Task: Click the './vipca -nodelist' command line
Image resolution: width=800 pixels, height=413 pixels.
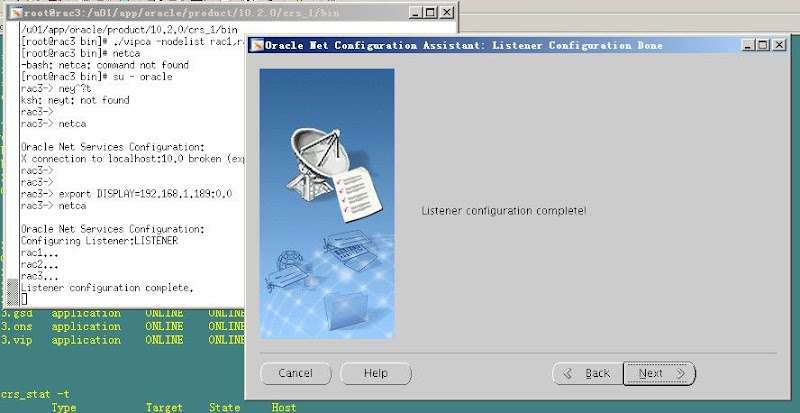Action: click(x=133, y=41)
